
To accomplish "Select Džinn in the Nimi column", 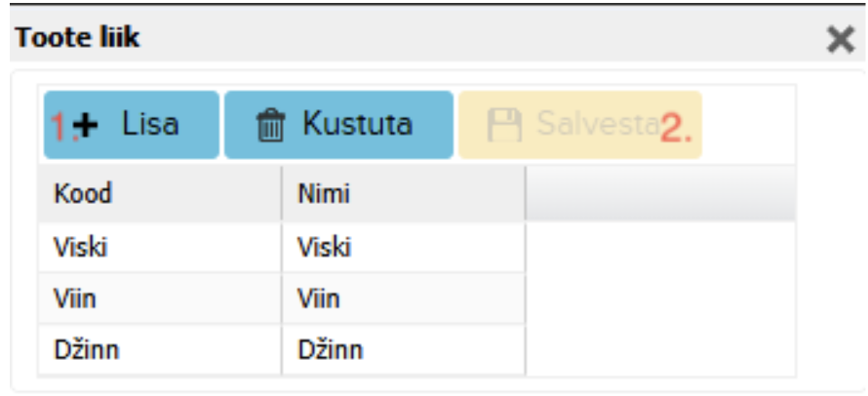I will tap(330, 349).
